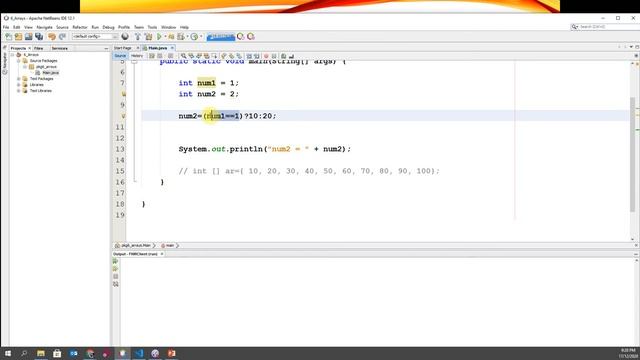Click the Find Selection magnifier in editor toolbar
The image size is (640, 360).
click(184, 56)
